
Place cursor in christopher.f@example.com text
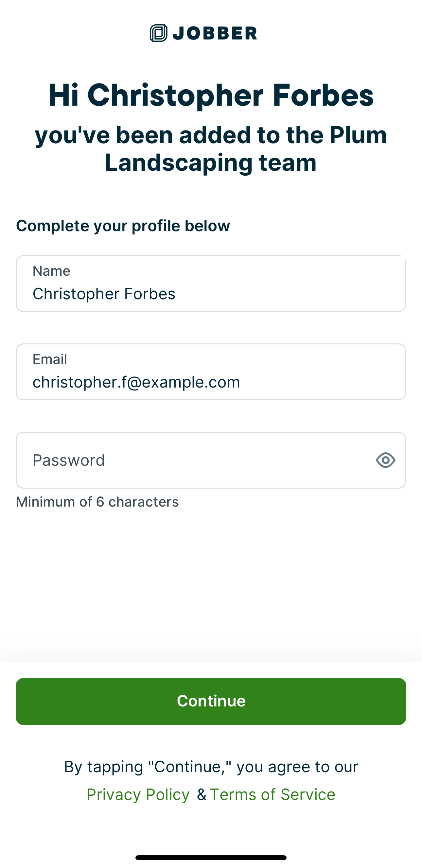click(x=136, y=382)
